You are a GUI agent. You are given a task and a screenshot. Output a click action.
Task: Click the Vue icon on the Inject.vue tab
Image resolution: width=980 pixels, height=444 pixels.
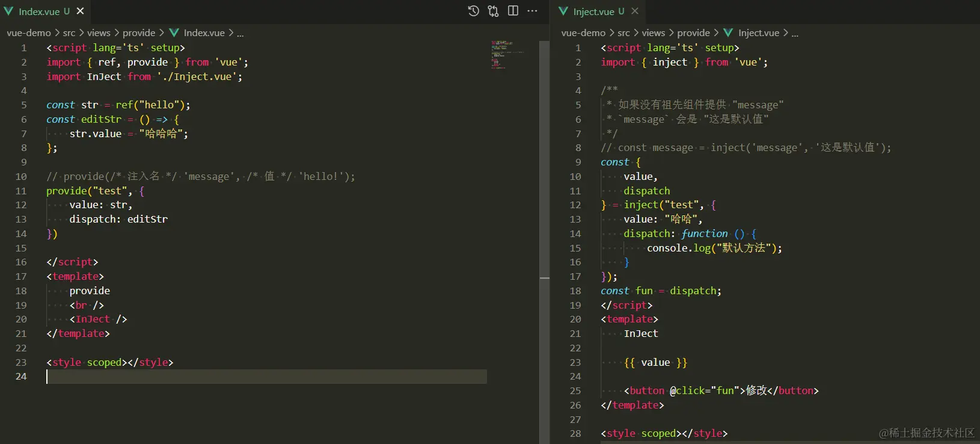[563, 11]
